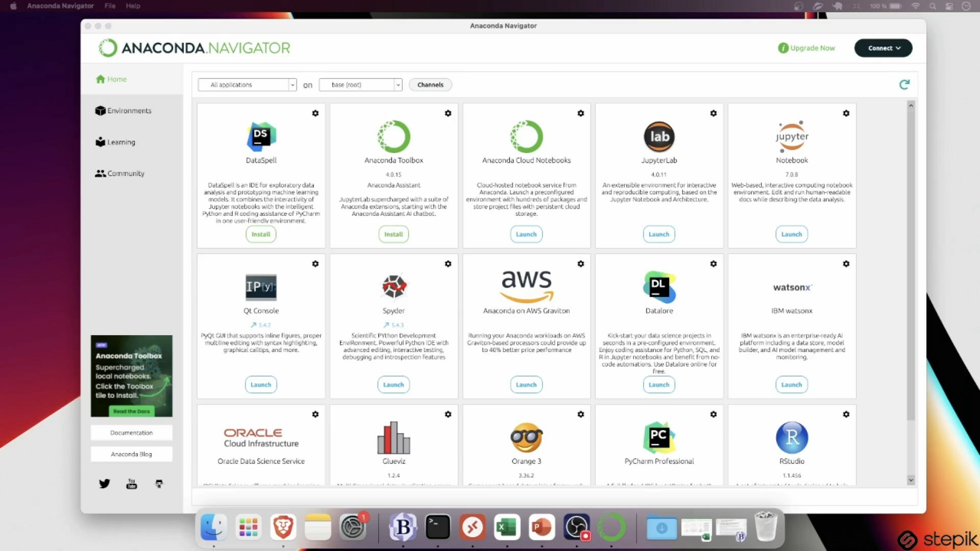Open the Anaconda Cloud Notebooks settings gear

[x=581, y=113]
